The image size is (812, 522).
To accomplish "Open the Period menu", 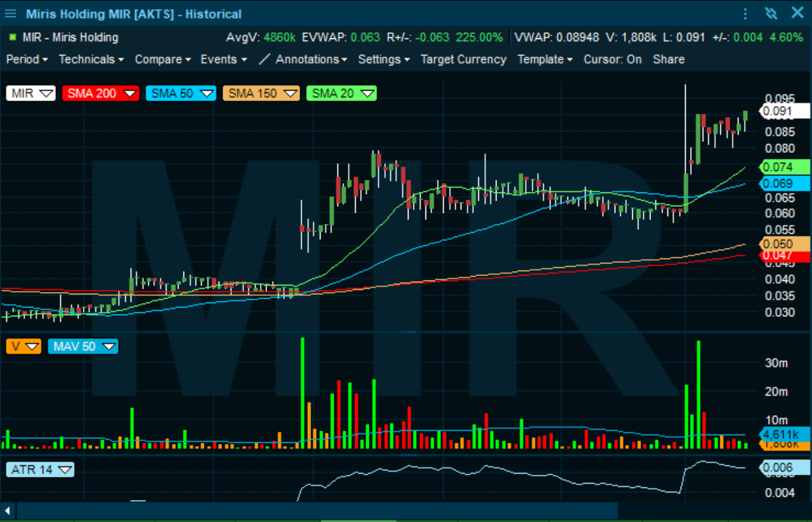I will tap(27, 59).
